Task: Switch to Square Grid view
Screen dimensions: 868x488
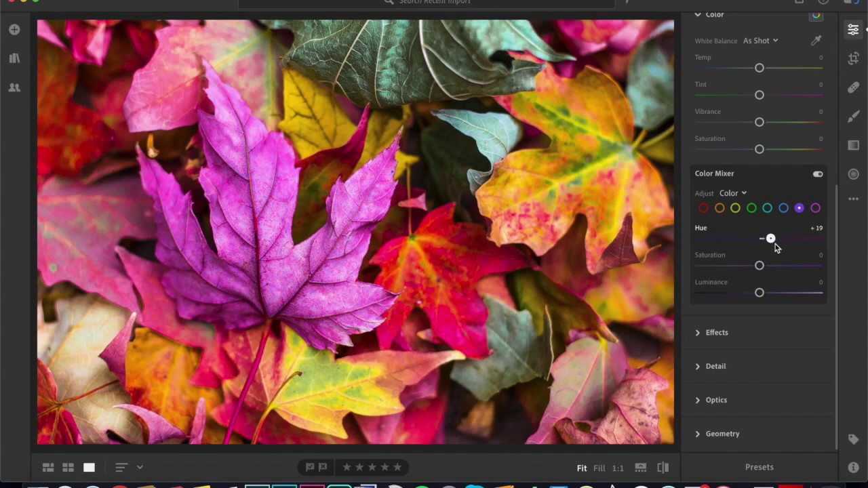Action: (68, 467)
